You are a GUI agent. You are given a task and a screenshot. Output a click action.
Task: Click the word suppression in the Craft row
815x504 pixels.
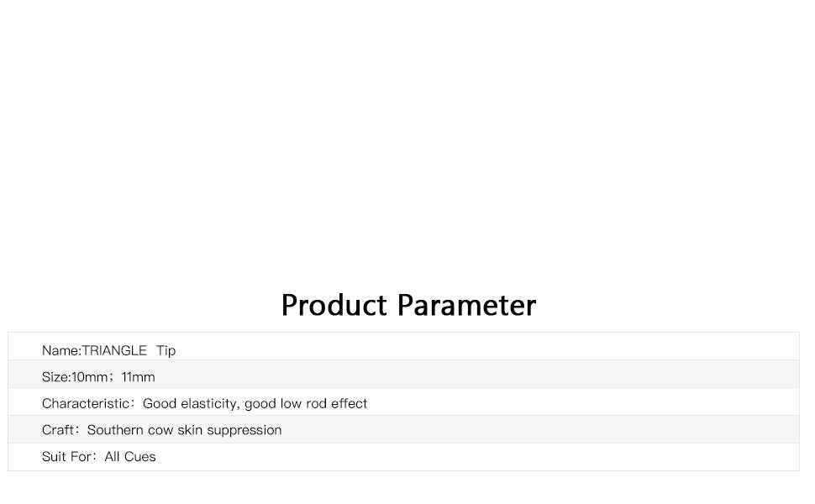click(245, 430)
